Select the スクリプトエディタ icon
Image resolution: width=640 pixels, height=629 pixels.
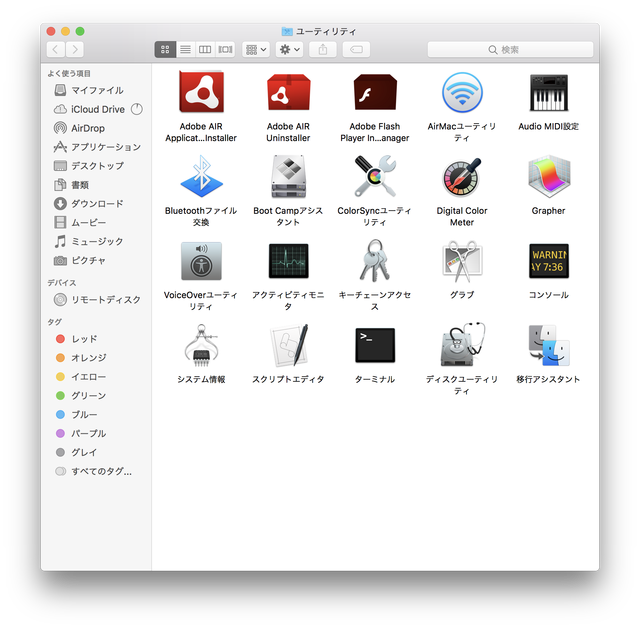(x=289, y=345)
